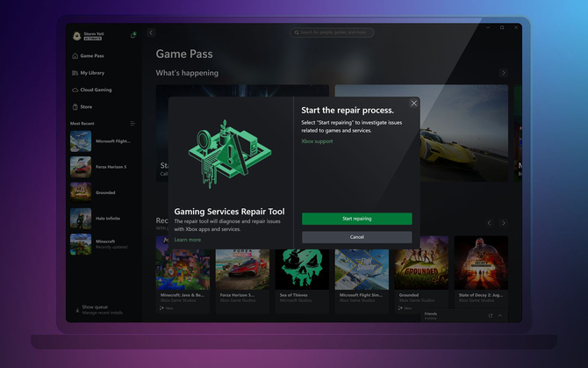This screenshot has width=588, height=368.
Task: Open the Grounded game card
Action: click(421, 275)
